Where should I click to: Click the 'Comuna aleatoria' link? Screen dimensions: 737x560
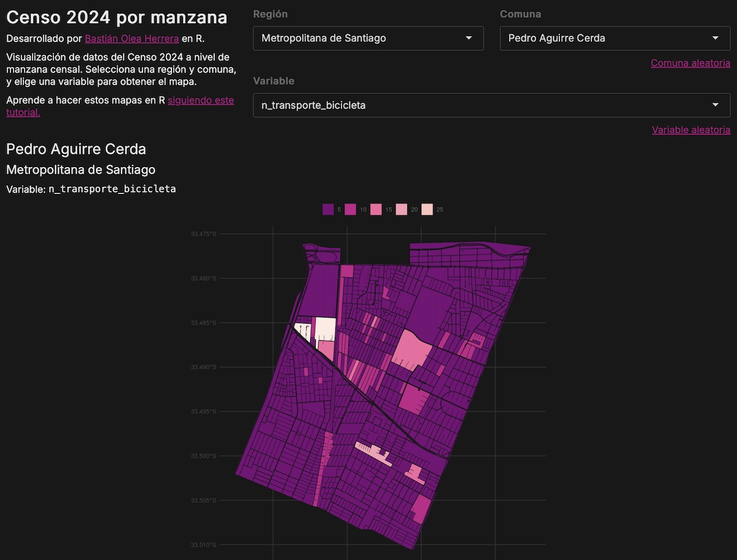(x=690, y=63)
